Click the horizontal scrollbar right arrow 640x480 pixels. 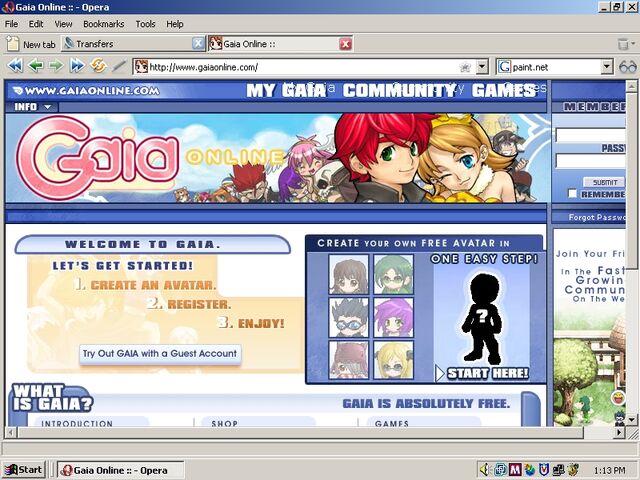tap(620, 432)
